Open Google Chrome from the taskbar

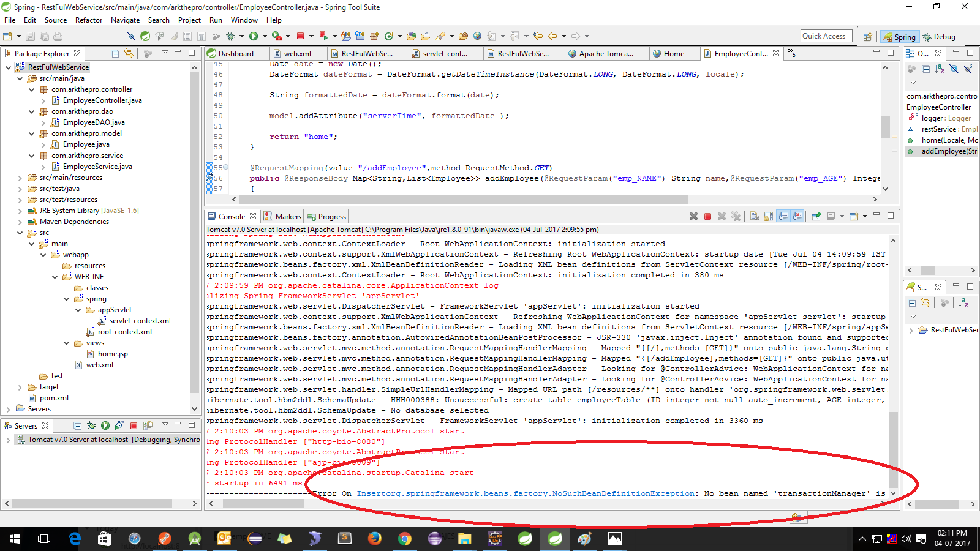tap(405, 539)
